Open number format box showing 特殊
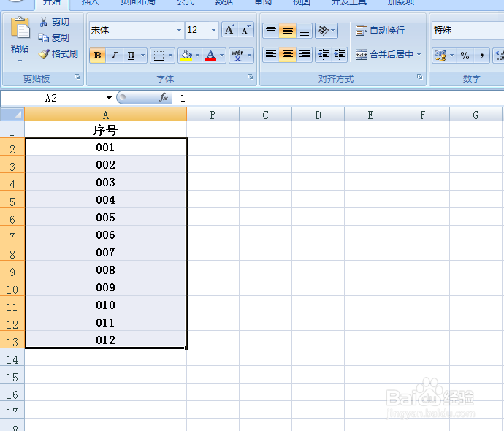The image size is (504, 431). click(x=467, y=30)
